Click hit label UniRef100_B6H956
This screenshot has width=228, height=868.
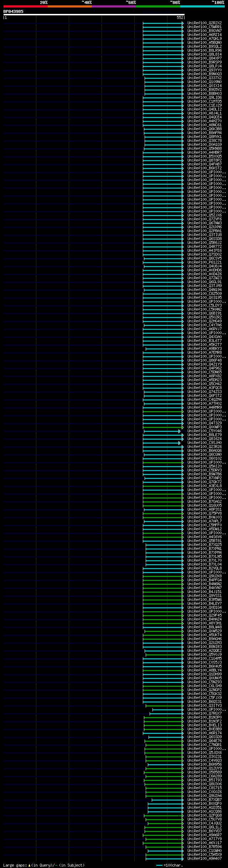pyautogui.click(x=204, y=765)
